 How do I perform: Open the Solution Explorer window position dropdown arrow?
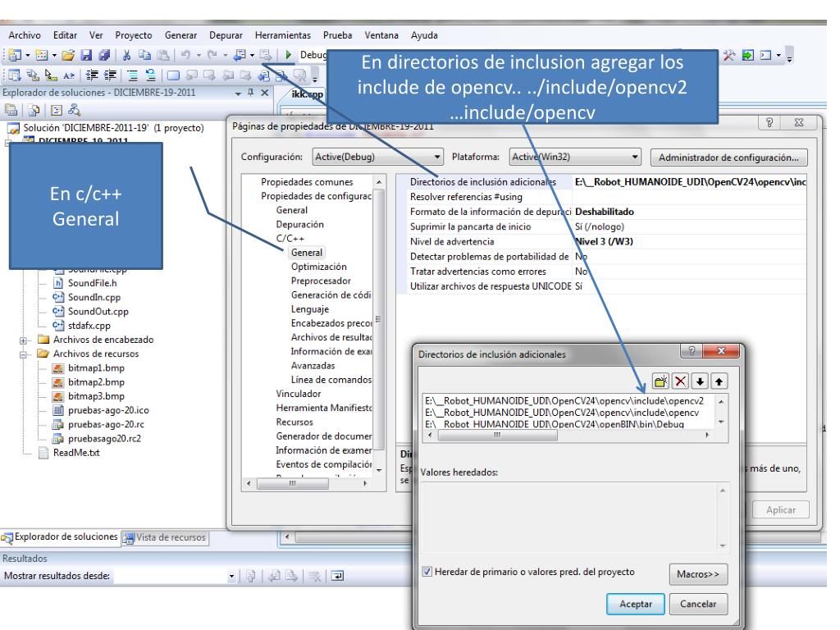(x=239, y=94)
